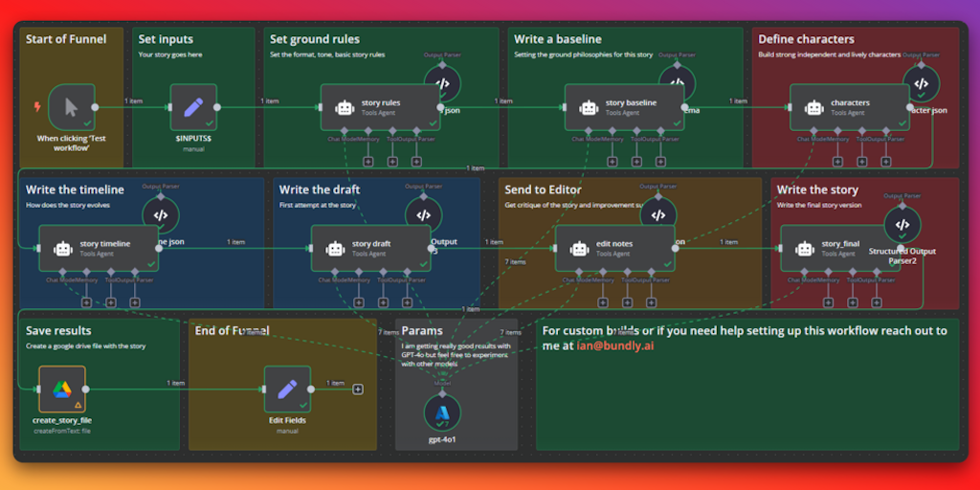Viewport: 980px width, 490px height.
Task: Open the Google Drive create_story_file node
Action: (62, 390)
